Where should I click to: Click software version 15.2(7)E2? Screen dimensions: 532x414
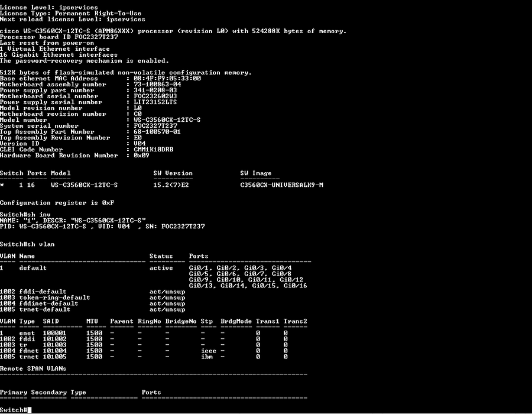171,185
